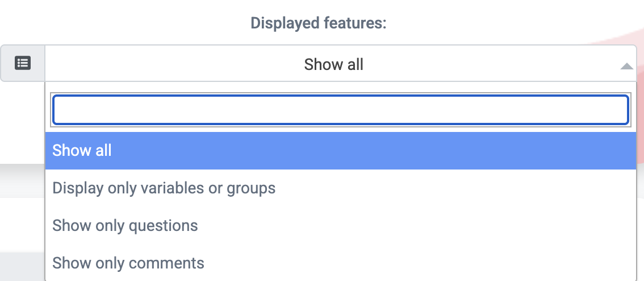Choose the second option in the dropdown
The height and width of the screenshot is (281, 644).
[341, 188]
